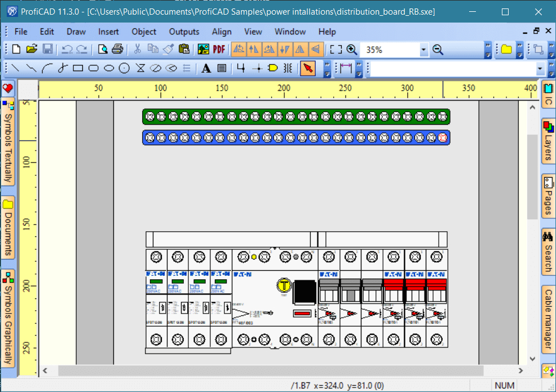Toggle the red arrow selection tool
Image resolution: width=556 pixels, height=392 pixels.
coord(308,68)
